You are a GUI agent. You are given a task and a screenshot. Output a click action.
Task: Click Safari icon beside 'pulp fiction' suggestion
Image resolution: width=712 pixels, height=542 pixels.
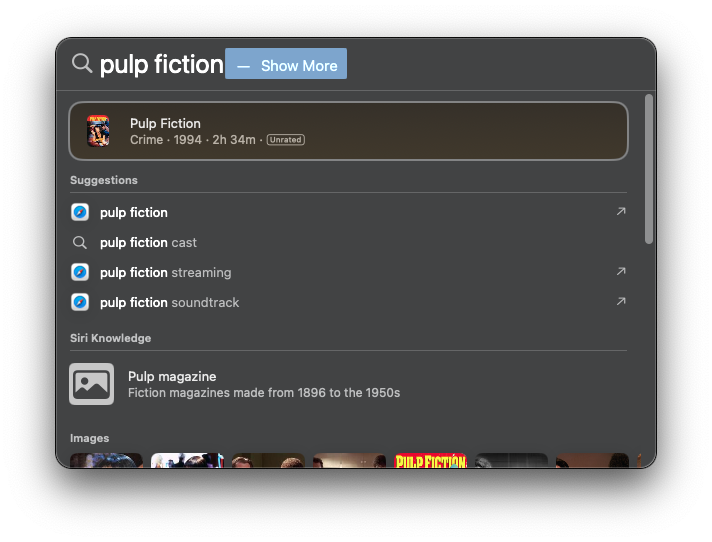80,212
